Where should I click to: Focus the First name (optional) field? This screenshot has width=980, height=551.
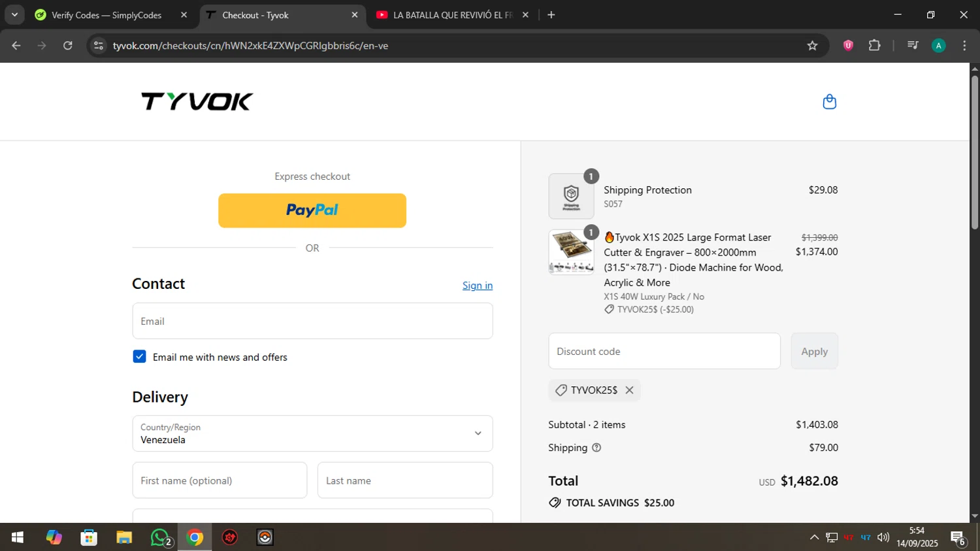tap(220, 480)
